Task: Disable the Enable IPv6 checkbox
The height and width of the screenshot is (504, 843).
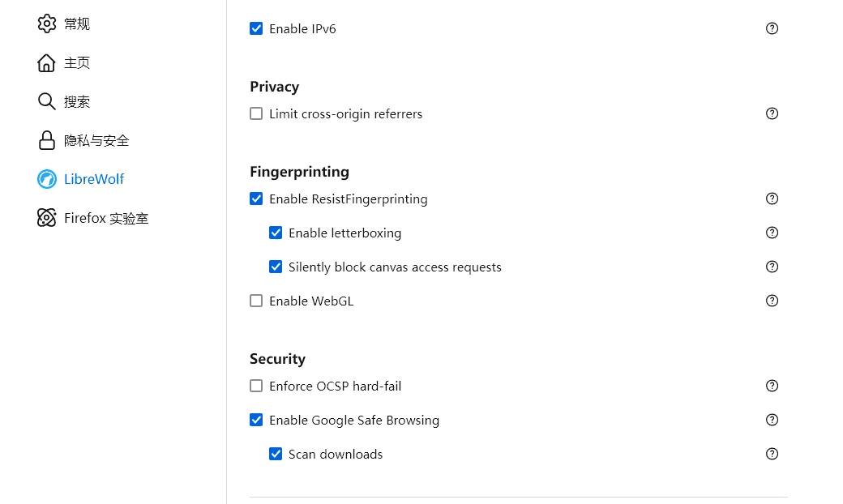Action: click(x=256, y=28)
